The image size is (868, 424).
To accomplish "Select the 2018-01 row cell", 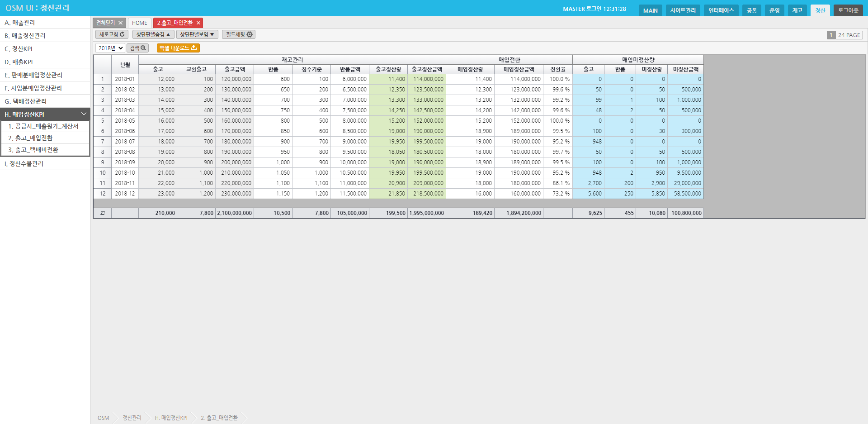I will (x=125, y=79).
